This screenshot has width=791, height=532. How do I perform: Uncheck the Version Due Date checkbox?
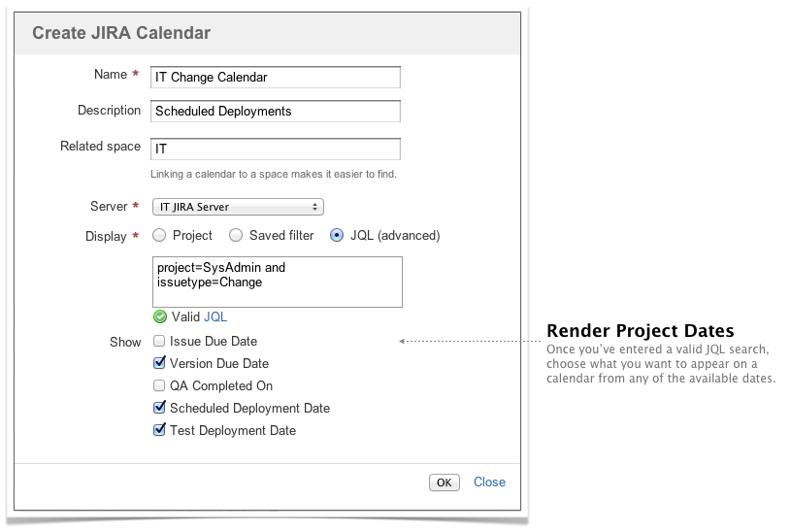tap(160, 364)
